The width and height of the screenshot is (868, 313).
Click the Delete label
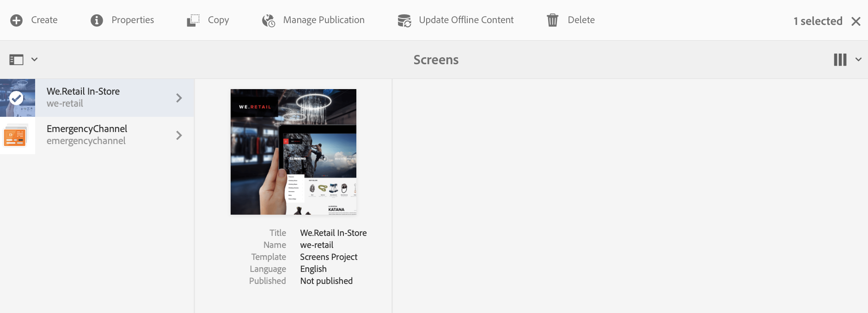(581, 20)
